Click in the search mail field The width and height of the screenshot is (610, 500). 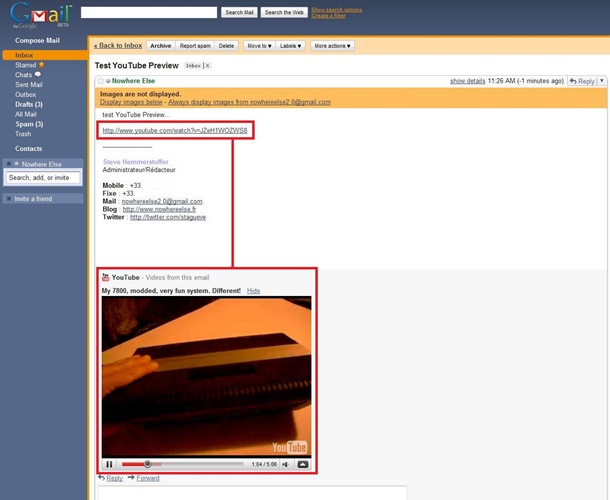coord(149,12)
